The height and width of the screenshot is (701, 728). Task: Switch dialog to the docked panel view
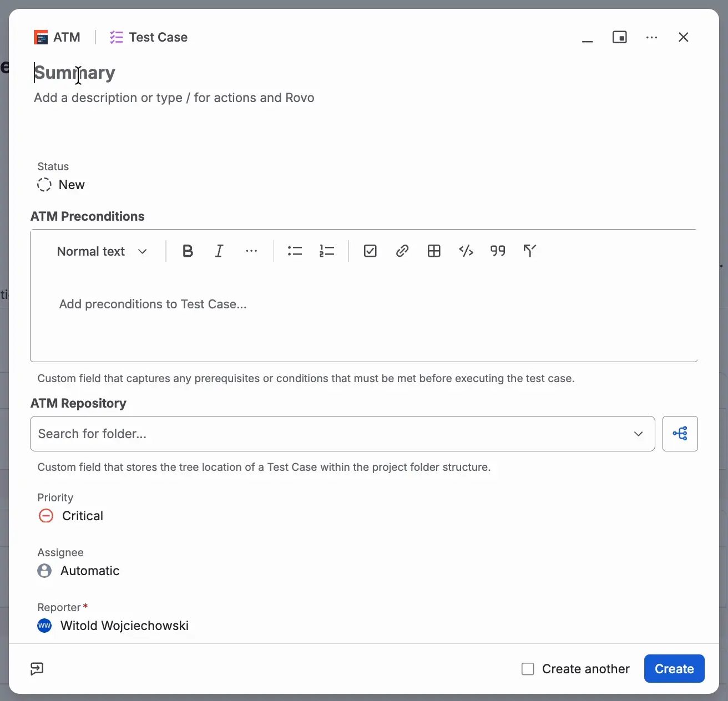tap(620, 37)
